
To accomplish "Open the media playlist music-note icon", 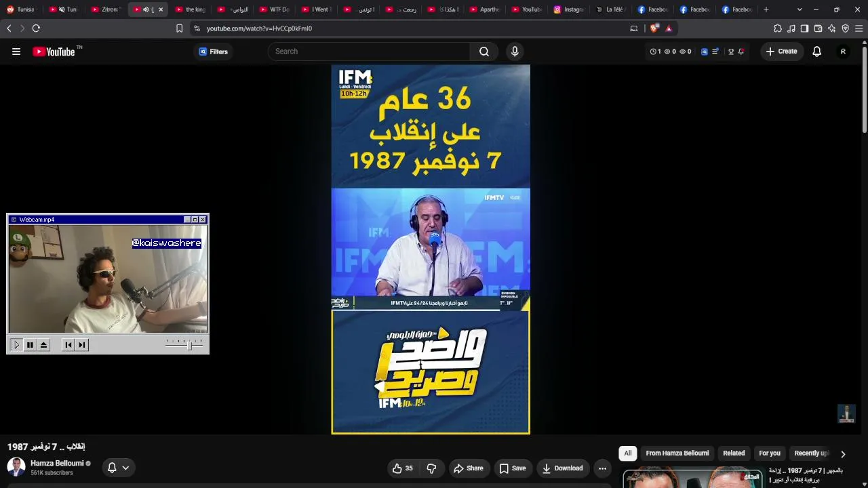I will coord(791,28).
